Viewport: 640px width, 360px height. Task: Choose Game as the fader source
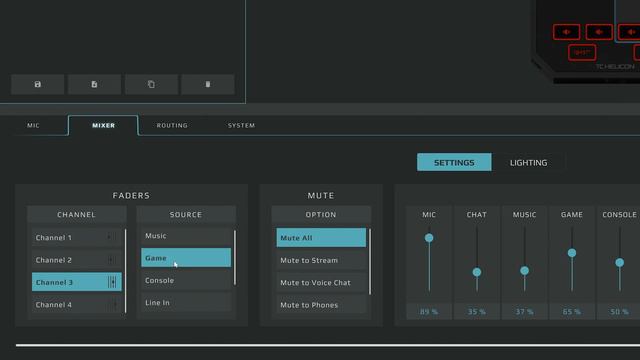click(186, 258)
